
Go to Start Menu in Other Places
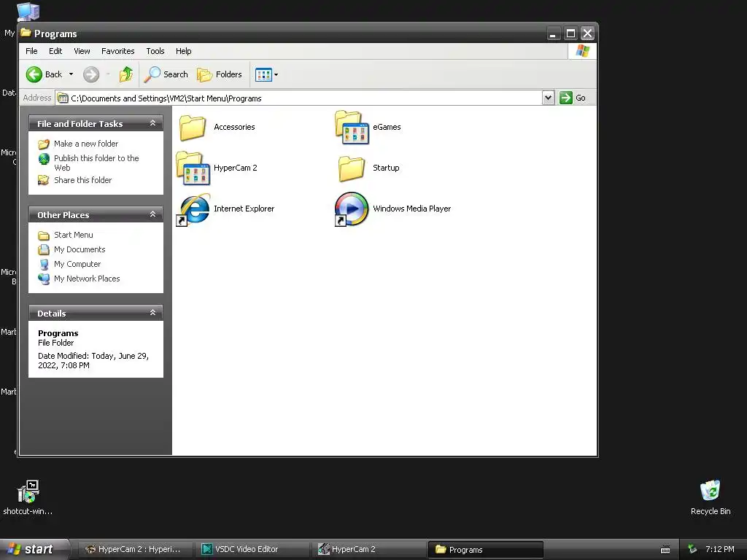[x=74, y=235]
